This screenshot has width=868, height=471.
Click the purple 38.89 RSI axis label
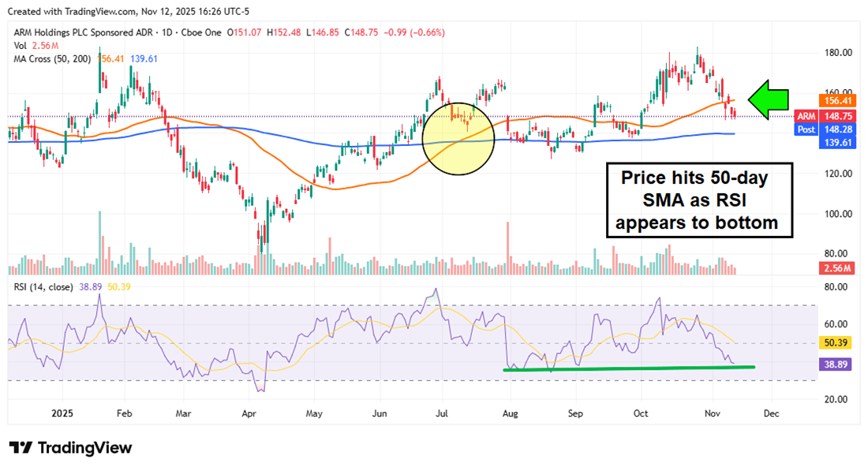pos(836,366)
